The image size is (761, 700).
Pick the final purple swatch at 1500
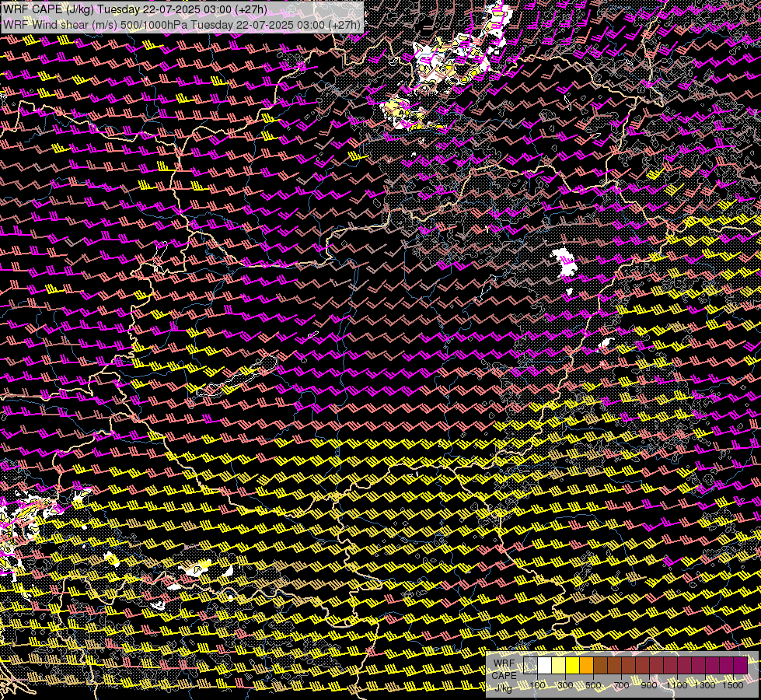(x=741, y=665)
